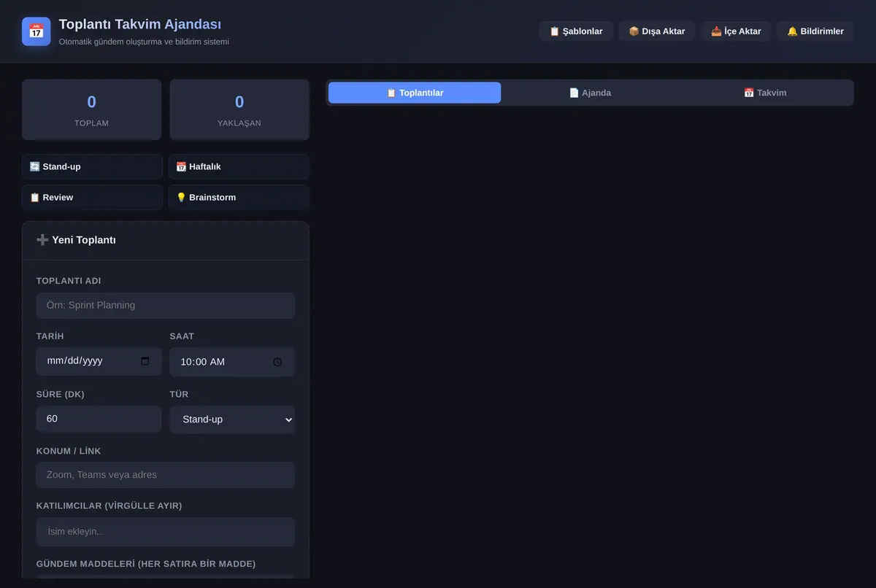This screenshot has width=876, height=588.
Task: Focus the Toplantı Adı input field
Action: tap(166, 306)
